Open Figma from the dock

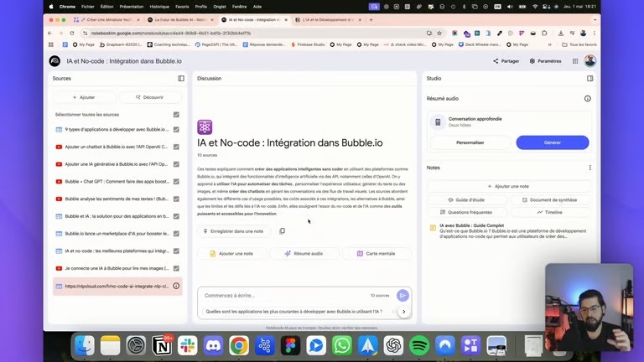(290, 345)
